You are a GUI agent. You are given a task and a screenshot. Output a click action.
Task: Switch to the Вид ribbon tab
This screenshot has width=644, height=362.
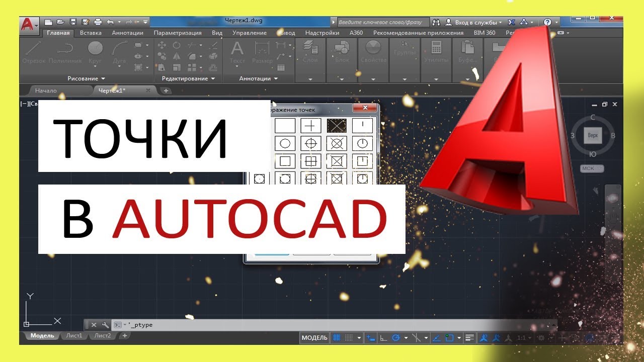pos(217,33)
